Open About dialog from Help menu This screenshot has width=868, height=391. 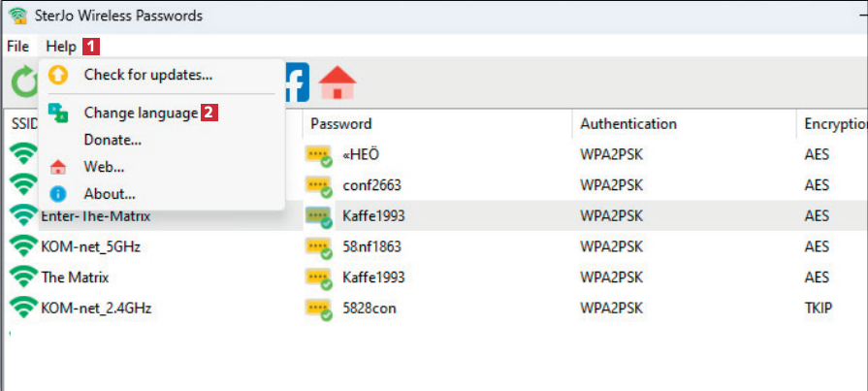point(109,194)
